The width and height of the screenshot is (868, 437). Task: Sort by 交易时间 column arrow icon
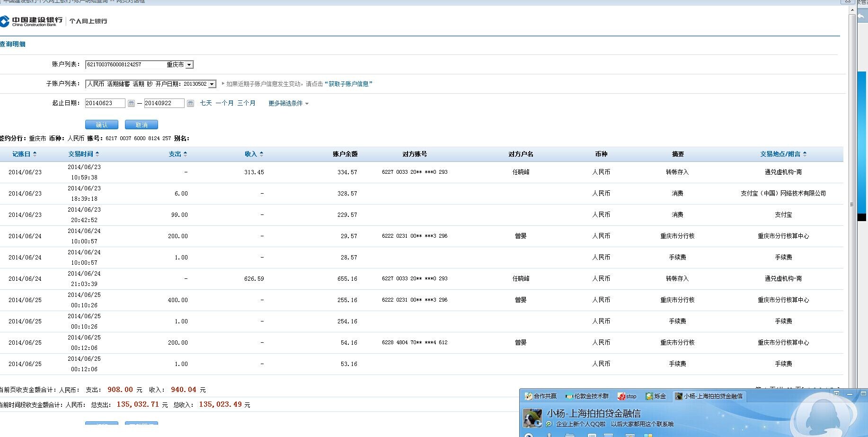point(97,154)
